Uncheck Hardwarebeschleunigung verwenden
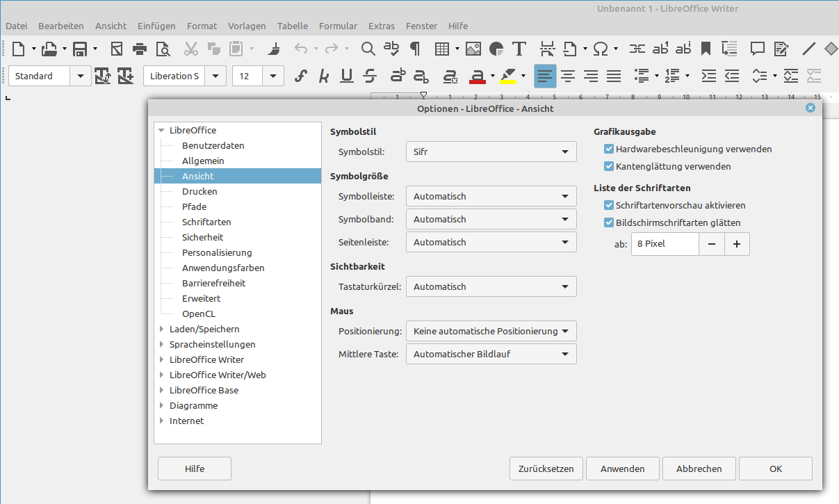Viewport: 839px width, 504px height. [609, 149]
